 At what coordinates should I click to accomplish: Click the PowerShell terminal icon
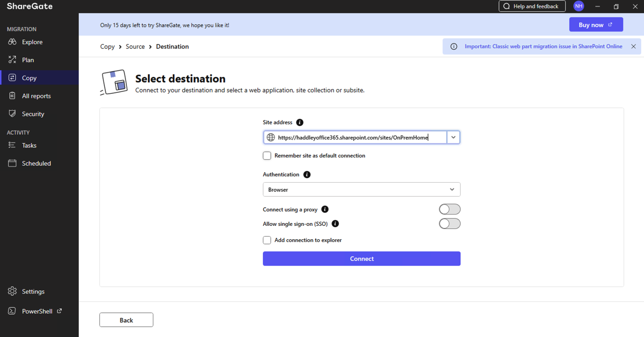point(12,311)
